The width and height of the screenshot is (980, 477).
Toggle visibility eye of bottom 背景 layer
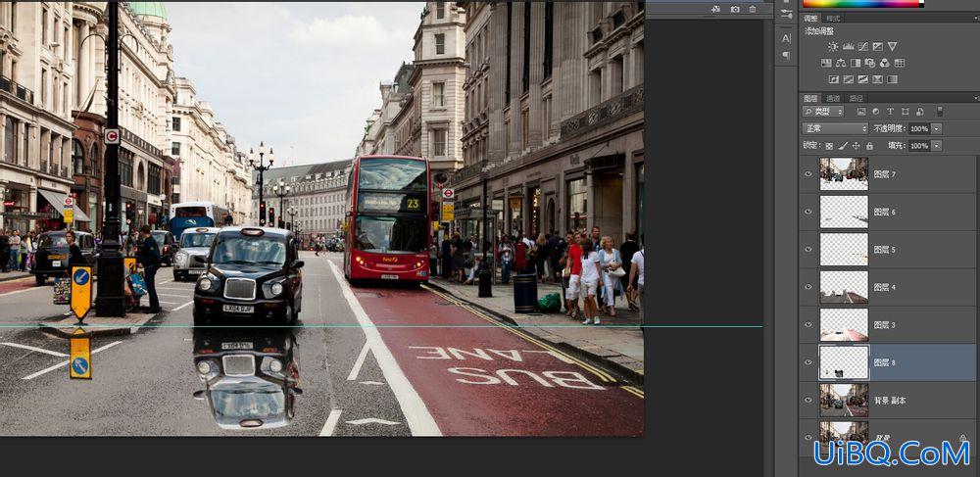click(x=808, y=437)
